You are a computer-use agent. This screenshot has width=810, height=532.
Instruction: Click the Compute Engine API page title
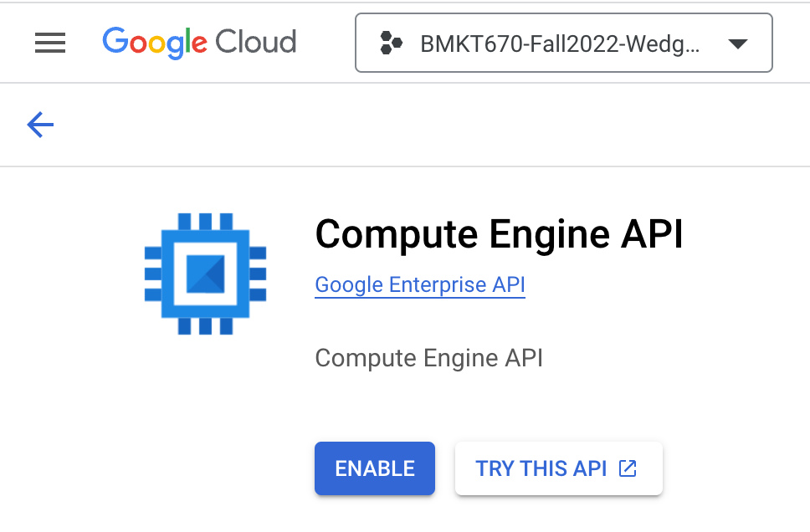point(499,234)
